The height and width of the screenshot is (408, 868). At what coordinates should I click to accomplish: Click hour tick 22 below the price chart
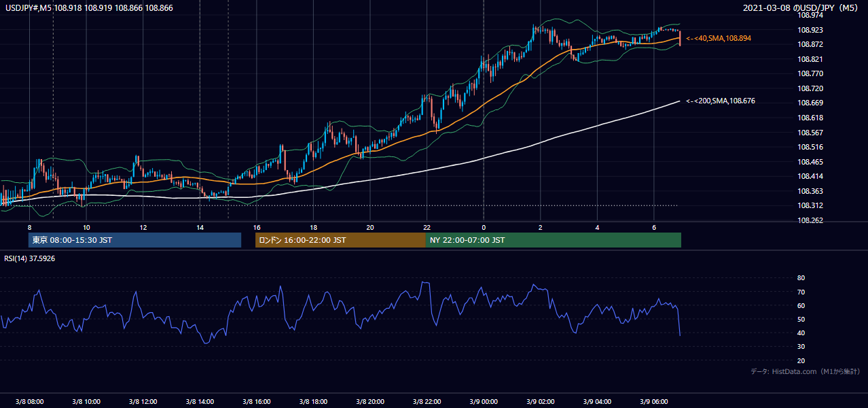(x=427, y=227)
